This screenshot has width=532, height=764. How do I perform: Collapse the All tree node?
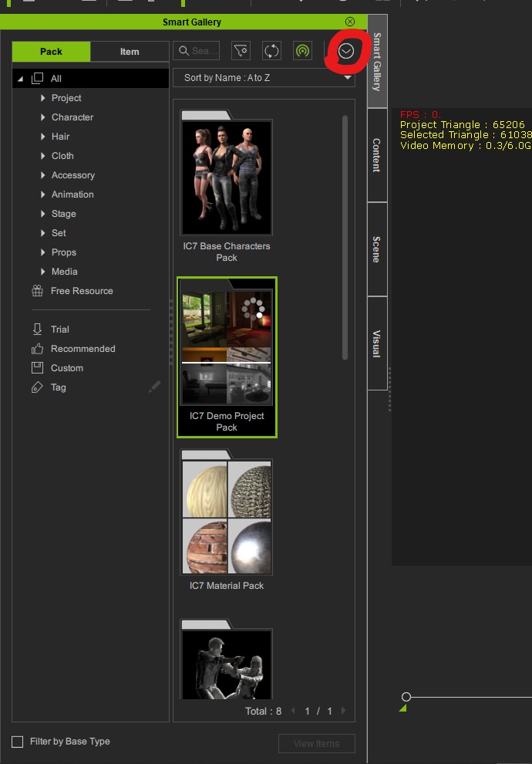tap(21, 79)
